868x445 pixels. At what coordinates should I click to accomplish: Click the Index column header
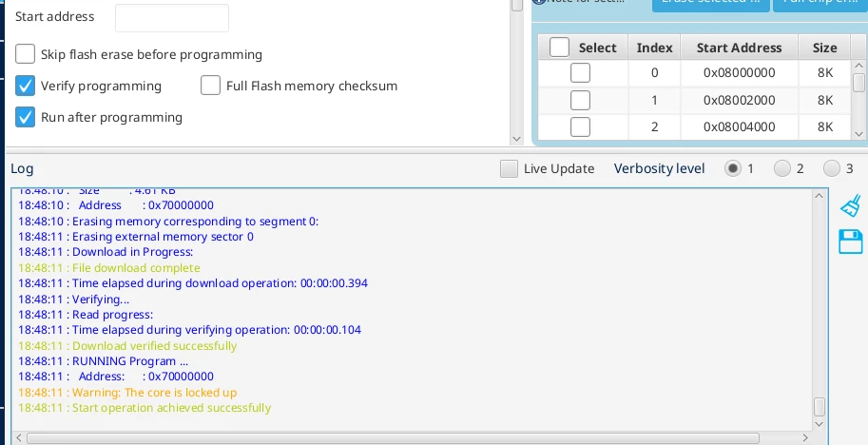(x=654, y=48)
